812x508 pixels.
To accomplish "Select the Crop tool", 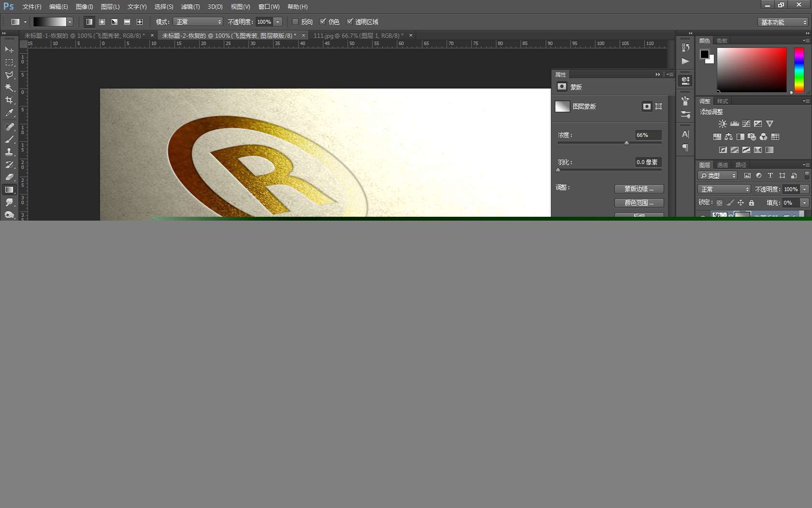I will pos(9,100).
